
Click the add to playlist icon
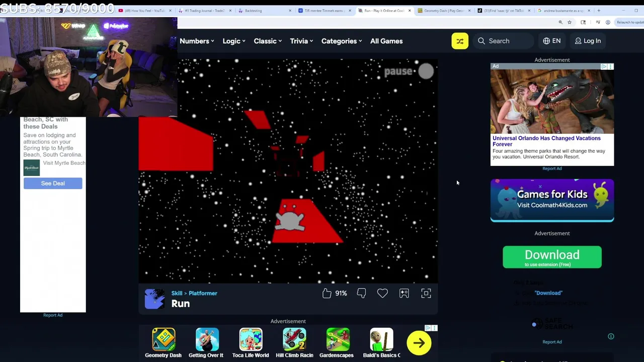tap(404, 293)
